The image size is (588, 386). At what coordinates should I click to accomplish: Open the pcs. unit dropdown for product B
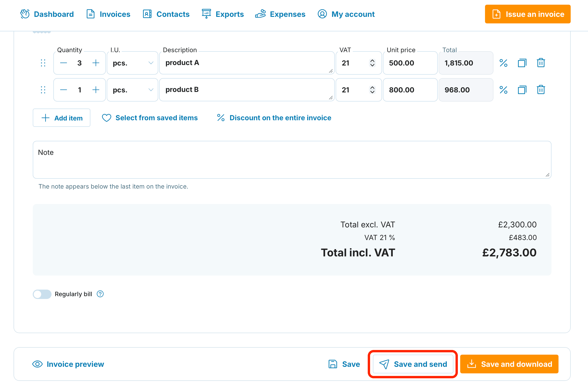[132, 90]
